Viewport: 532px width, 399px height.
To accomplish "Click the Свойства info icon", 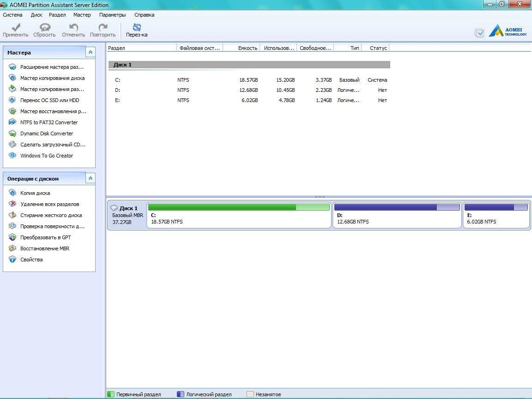I will (x=12, y=260).
